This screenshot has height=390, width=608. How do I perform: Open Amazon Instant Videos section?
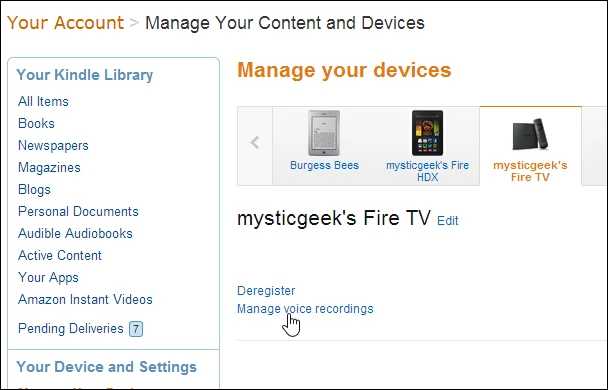(85, 299)
